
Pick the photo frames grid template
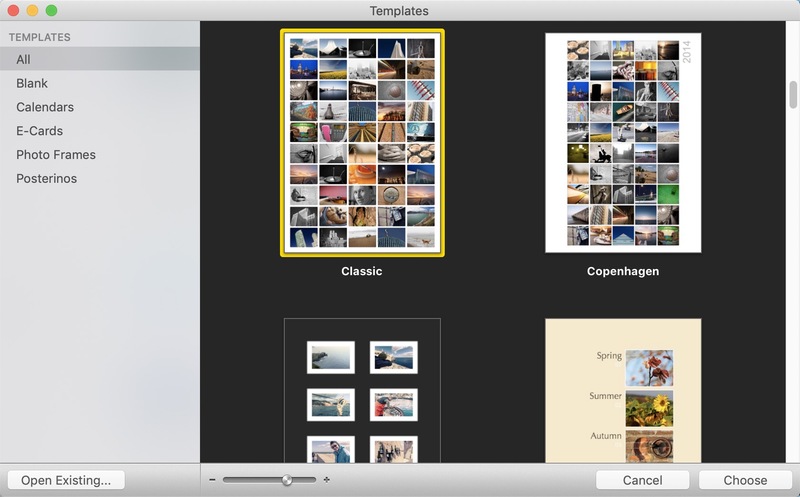coord(362,391)
